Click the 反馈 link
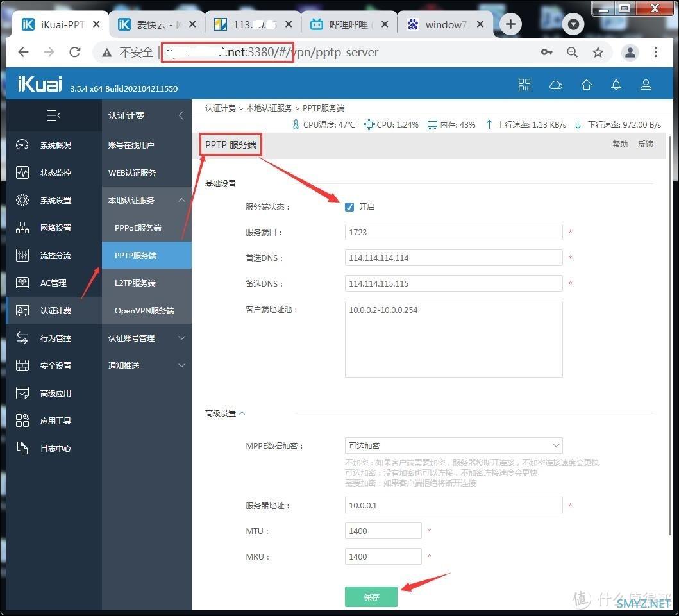679x616 pixels. pyautogui.click(x=645, y=144)
